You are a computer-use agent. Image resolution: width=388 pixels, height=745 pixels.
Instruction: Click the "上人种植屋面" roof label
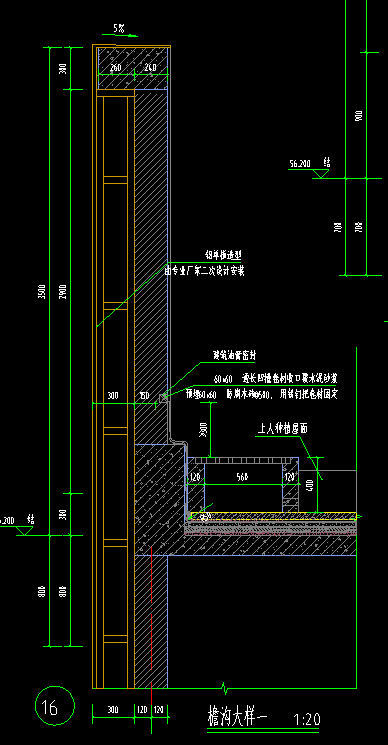[x=282, y=429]
